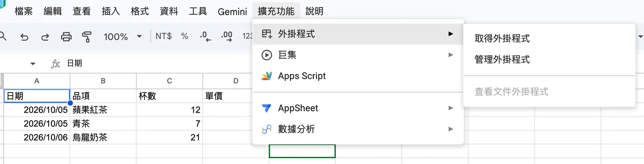Select column D header
This screenshot has width=644, height=164.
[236, 81]
